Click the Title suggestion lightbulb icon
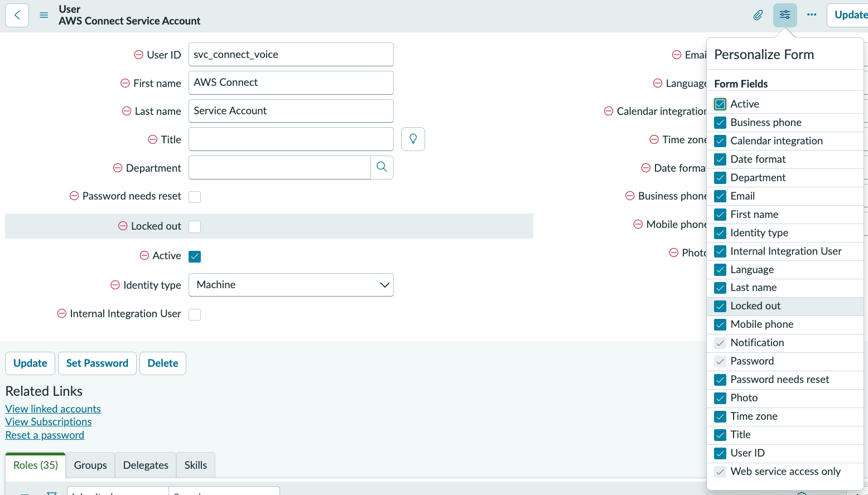 [413, 139]
